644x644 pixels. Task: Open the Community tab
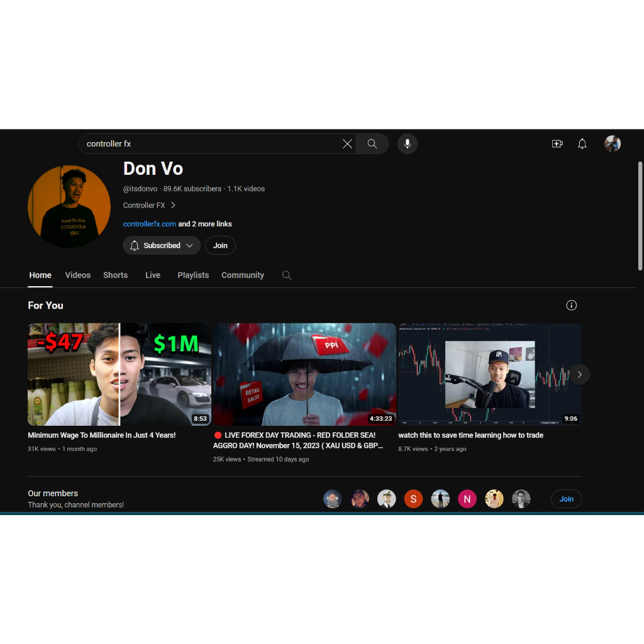[243, 275]
